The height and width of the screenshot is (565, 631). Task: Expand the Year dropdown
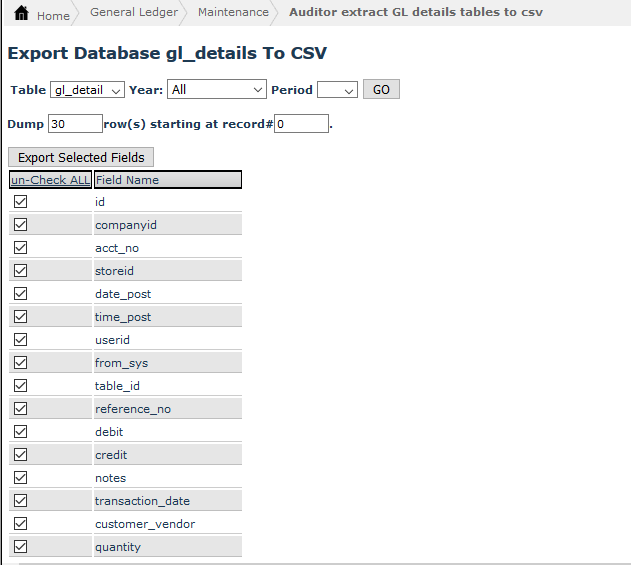tap(216, 90)
